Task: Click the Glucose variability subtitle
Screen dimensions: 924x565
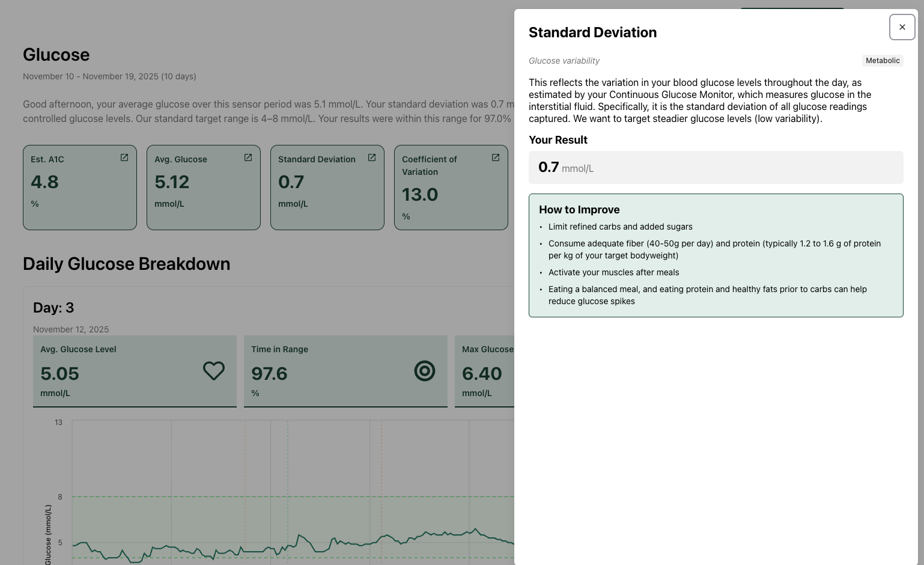Action: [564, 61]
